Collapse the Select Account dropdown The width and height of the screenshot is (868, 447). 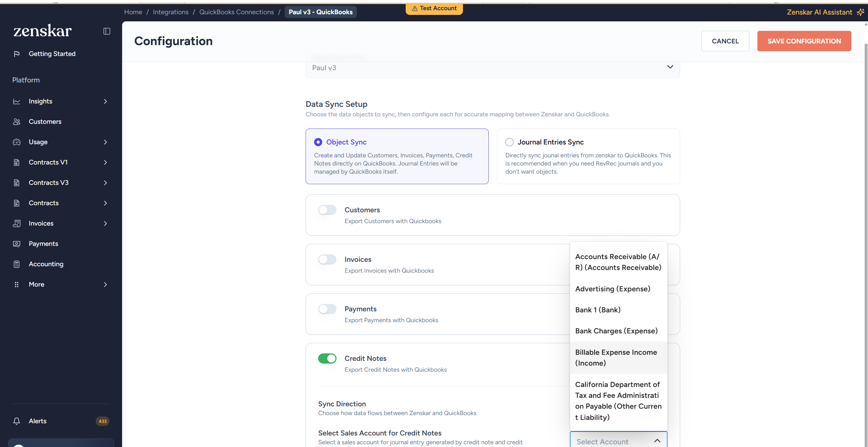[x=657, y=441]
